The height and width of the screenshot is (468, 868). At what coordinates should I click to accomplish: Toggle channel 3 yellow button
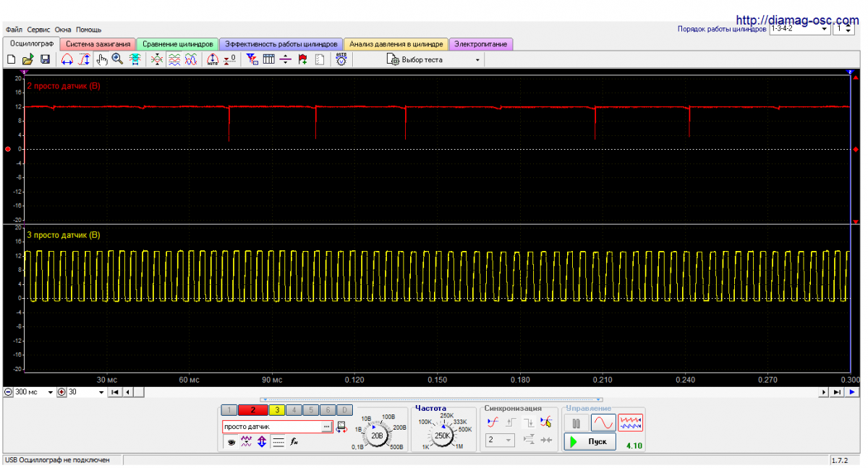(276, 410)
